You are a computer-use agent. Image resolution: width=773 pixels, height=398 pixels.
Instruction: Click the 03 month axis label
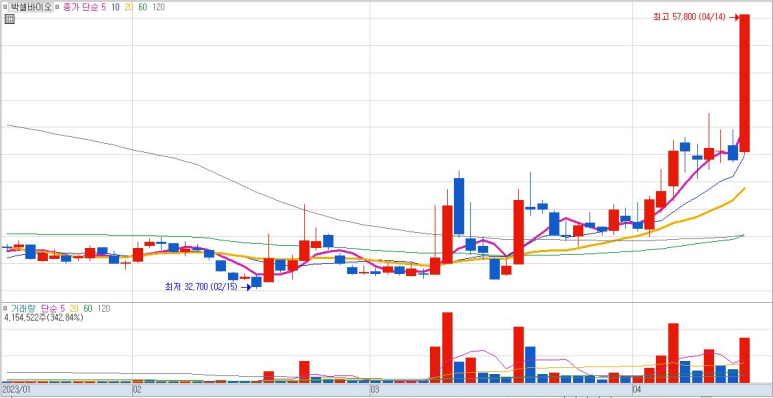click(x=374, y=390)
